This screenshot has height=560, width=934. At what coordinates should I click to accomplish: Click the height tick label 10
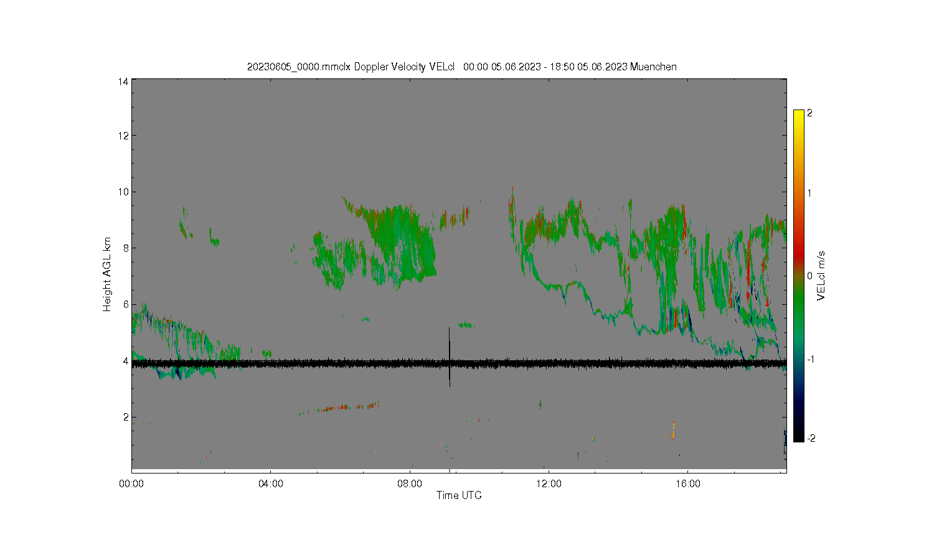pyautogui.click(x=123, y=192)
